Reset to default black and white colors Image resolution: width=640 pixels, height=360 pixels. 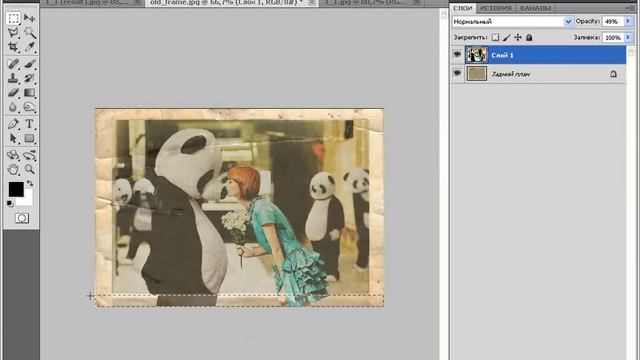pyautogui.click(x=10, y=203)
